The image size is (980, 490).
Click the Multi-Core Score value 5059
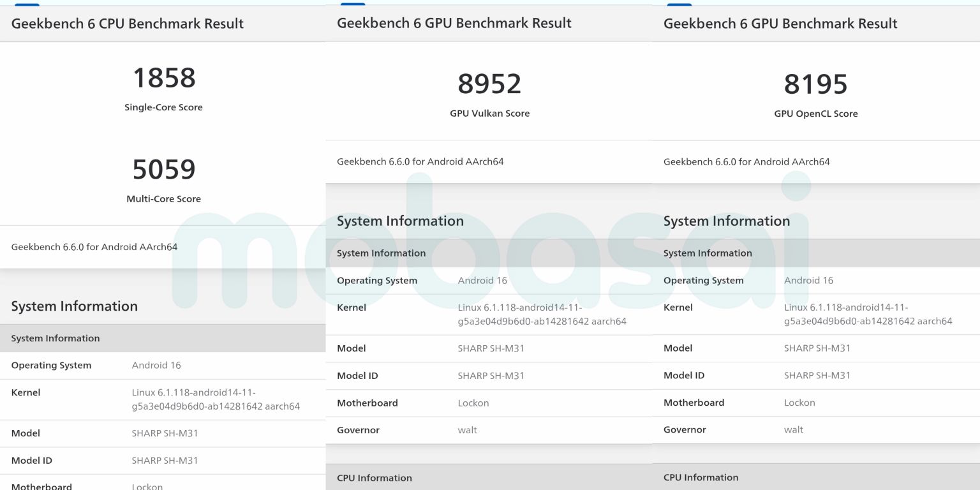(x=163, y=170)
